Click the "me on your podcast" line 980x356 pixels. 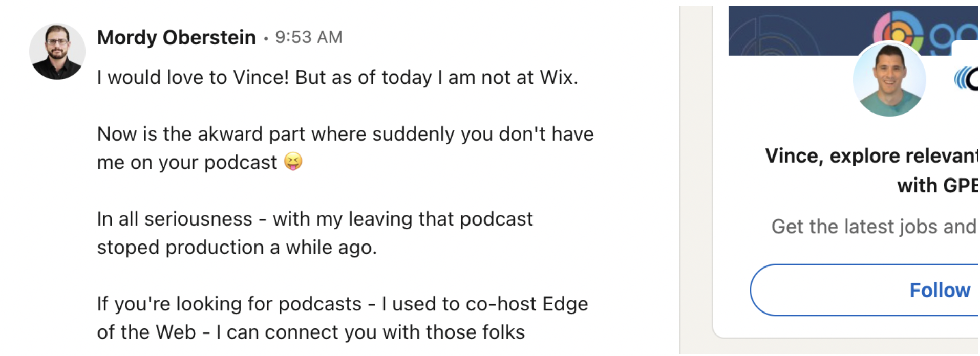(x=187, y=163)
